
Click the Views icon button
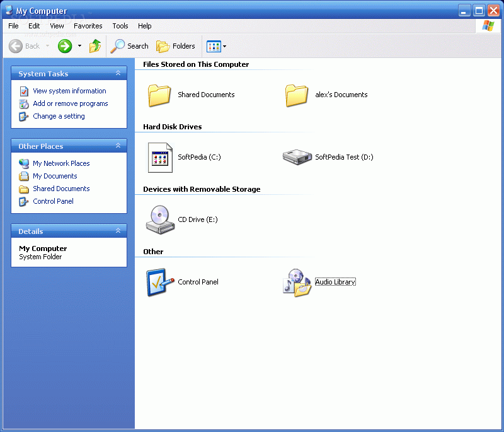pos(214,46)
